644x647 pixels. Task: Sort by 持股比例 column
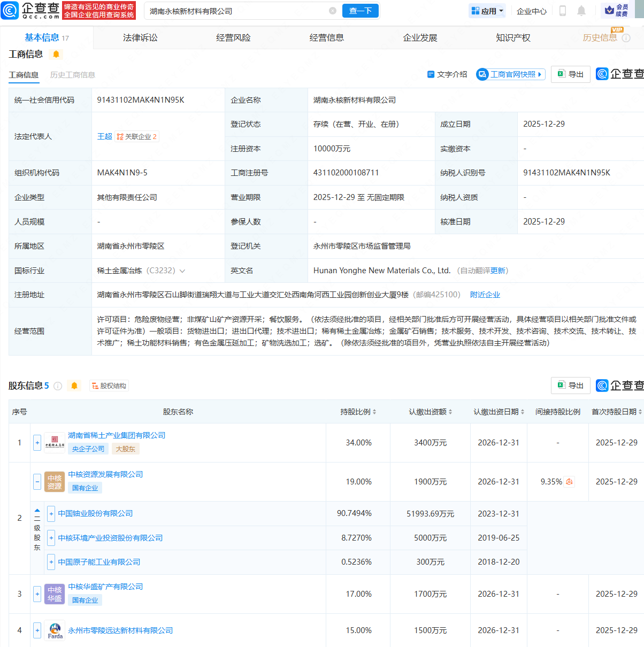click(x=358, y=412)
